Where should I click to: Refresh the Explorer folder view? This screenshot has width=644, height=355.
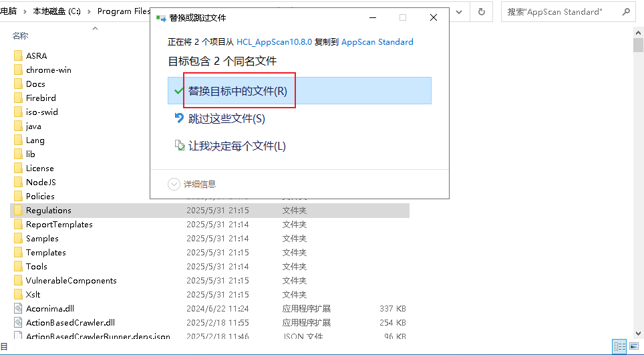coord(482,12)
